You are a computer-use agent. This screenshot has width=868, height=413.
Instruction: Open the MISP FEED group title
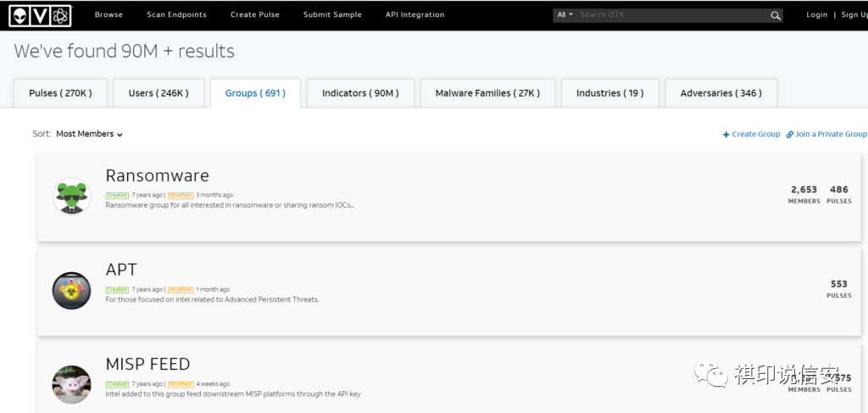tap(147, 365)
